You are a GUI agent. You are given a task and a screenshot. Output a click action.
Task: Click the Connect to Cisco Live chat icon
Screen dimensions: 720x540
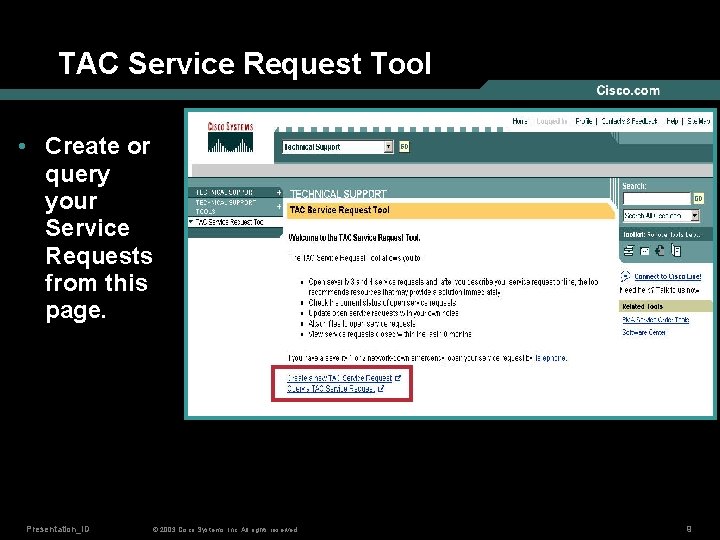tap(625, 276)
